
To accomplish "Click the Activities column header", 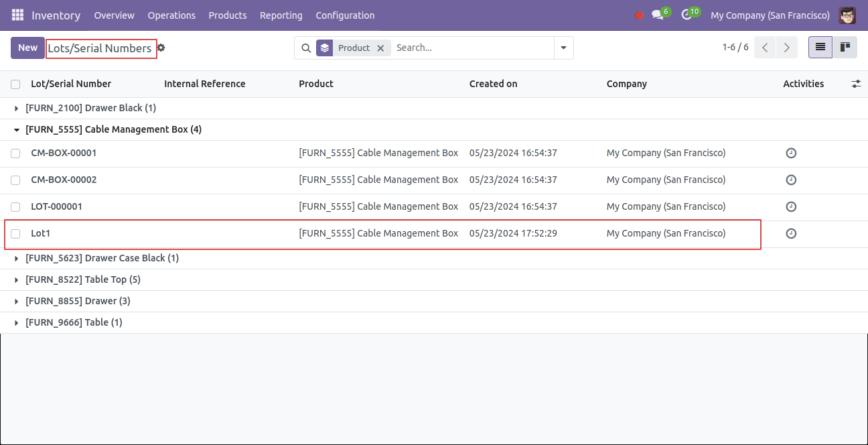I will [x=804, y=84].
